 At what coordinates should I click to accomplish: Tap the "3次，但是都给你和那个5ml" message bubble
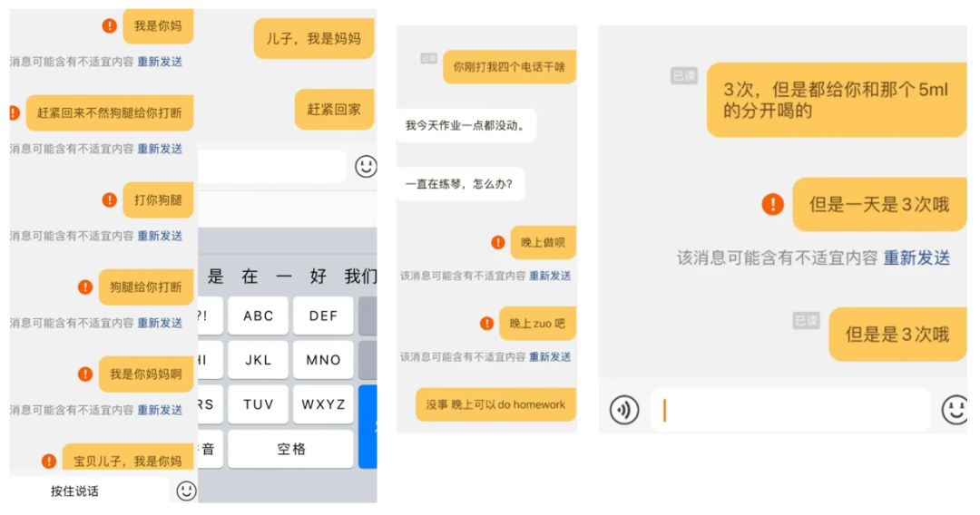click(x=836, y=100)
